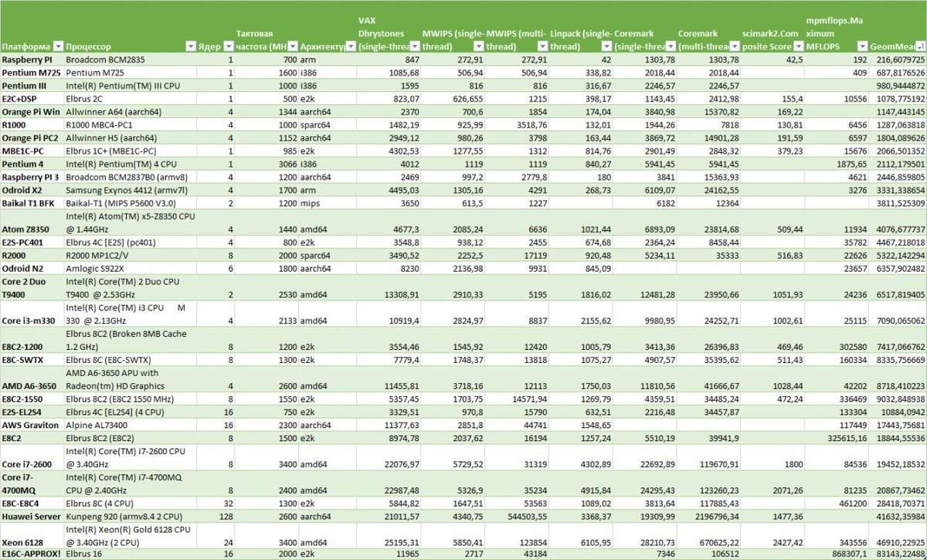Open the Linpack single-thread filter dropdown
The width and height of the screenshot is (927, 560).
click(606, 47)
